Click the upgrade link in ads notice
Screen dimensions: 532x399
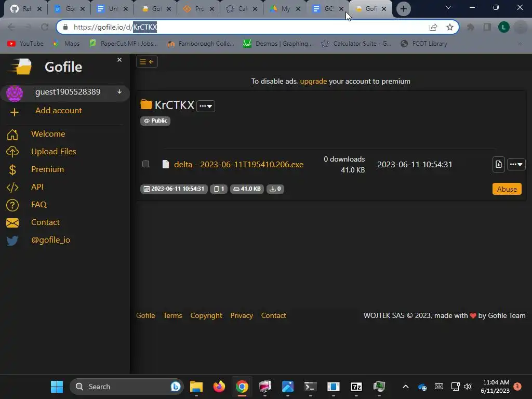point(313,81)
